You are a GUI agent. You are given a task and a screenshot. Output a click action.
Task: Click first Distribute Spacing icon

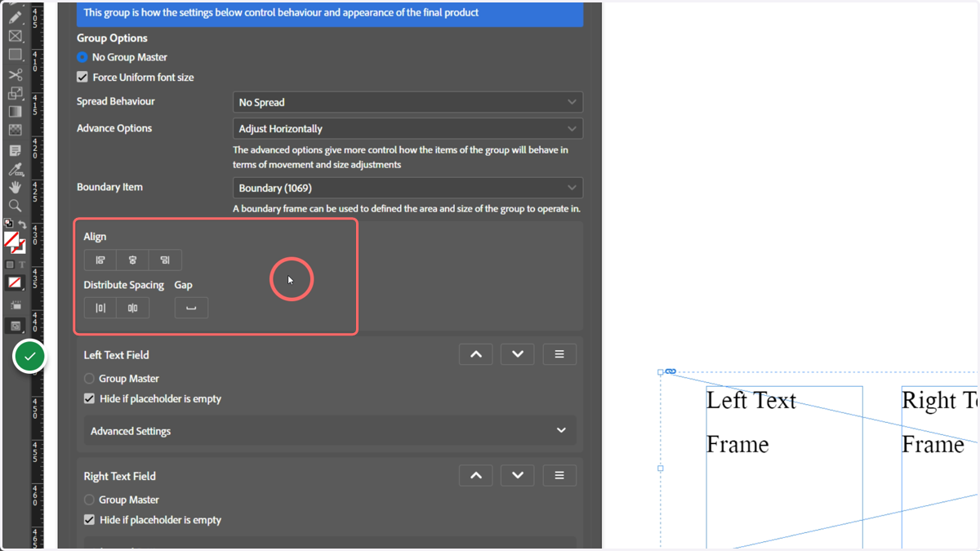[100, 308]
